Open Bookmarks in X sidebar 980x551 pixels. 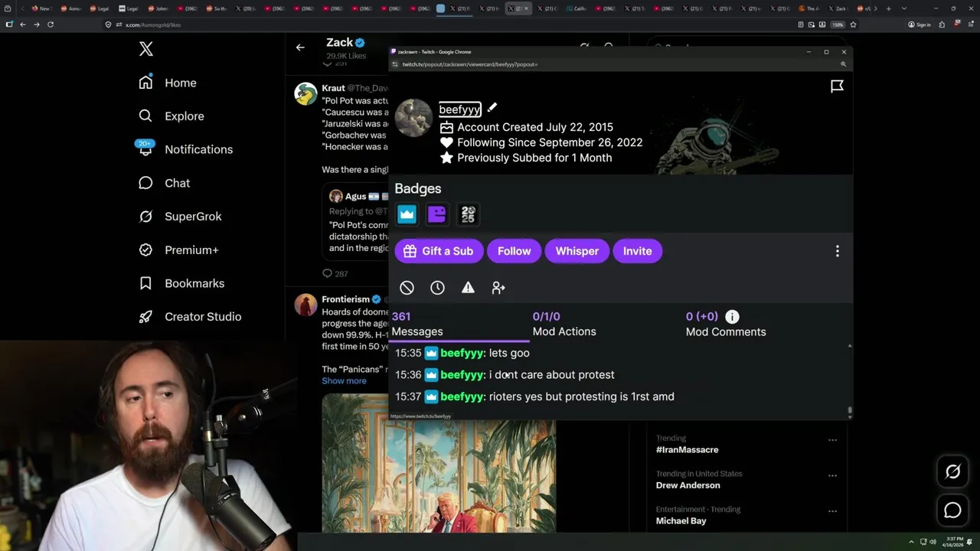[181, 283]
